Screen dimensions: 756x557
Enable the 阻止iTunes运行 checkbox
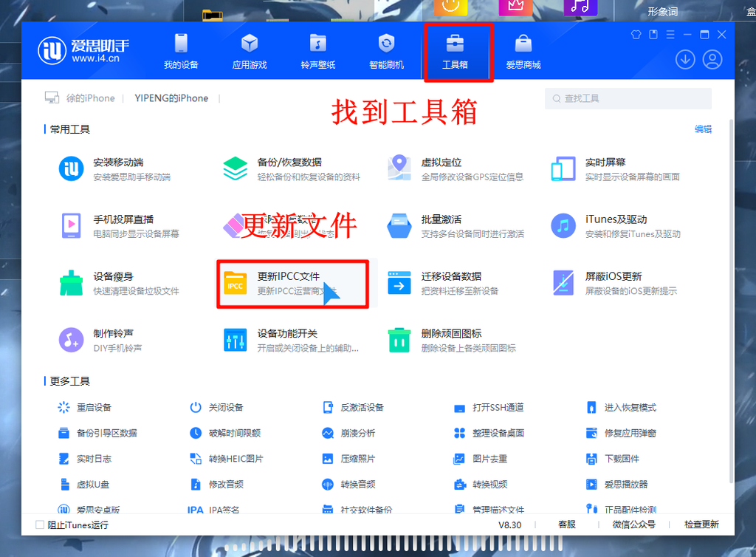click(x=40, y=524)
